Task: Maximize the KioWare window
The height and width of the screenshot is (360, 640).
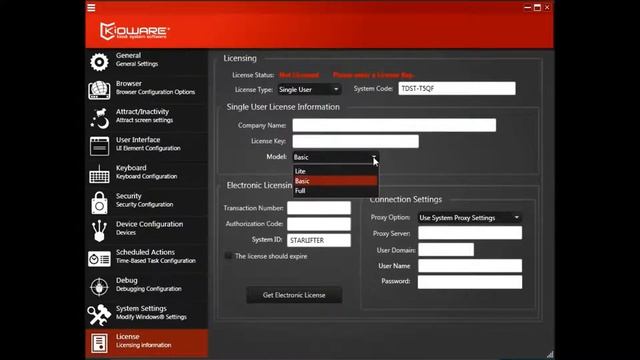Action: [537, 7]
